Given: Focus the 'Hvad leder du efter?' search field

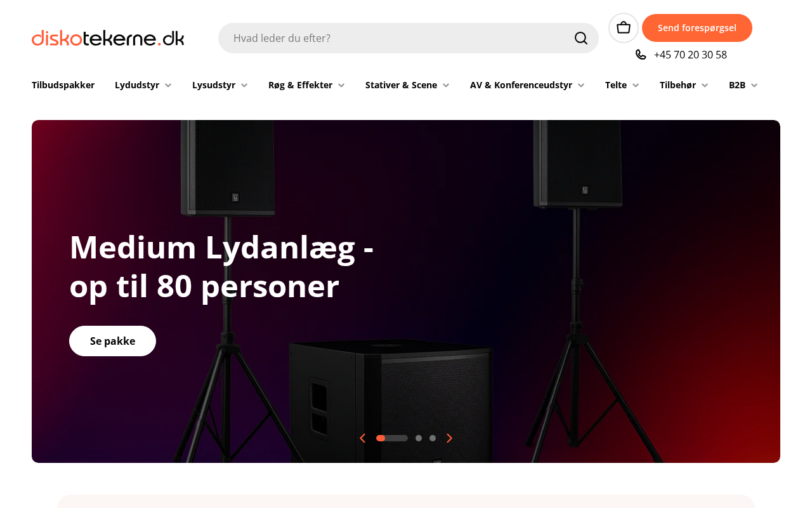Looking at the screenshot, I should point(400,38).
